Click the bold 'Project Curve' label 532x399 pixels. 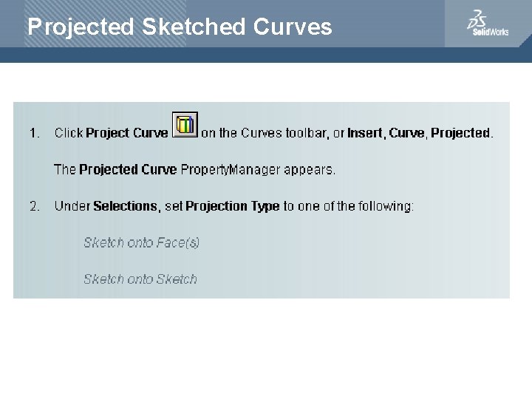[x=126, y=133]
